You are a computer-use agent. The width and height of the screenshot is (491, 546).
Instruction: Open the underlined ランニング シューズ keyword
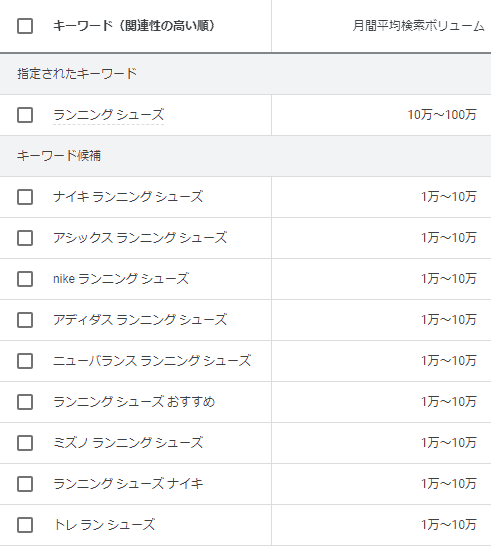coord(108,115)
